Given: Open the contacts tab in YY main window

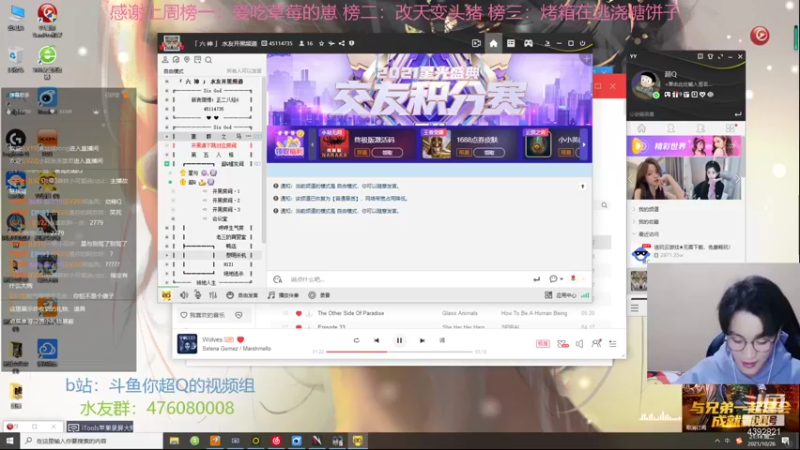Looking at the screenshot, I should click(x=671, y=129).
